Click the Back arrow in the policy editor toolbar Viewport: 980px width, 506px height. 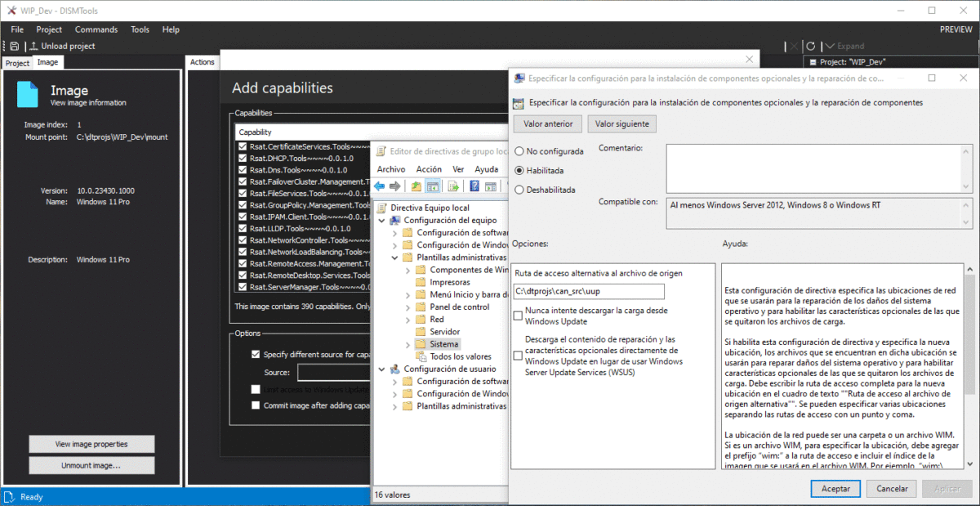[x=378, y=186]
